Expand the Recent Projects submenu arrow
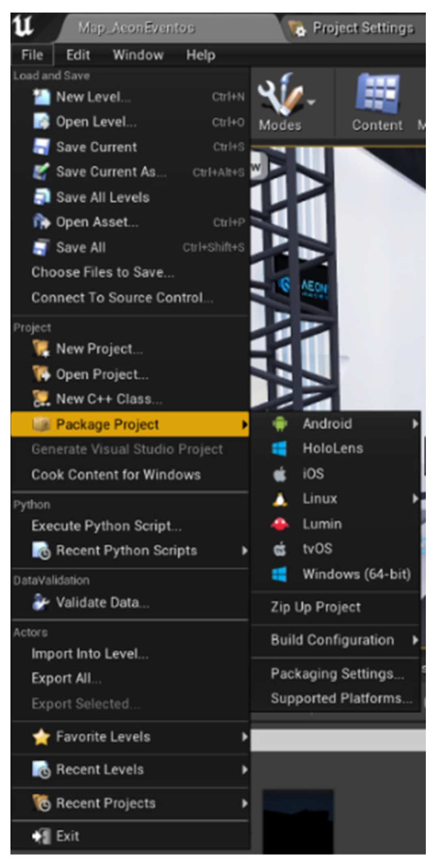 [x=244, y=803]
